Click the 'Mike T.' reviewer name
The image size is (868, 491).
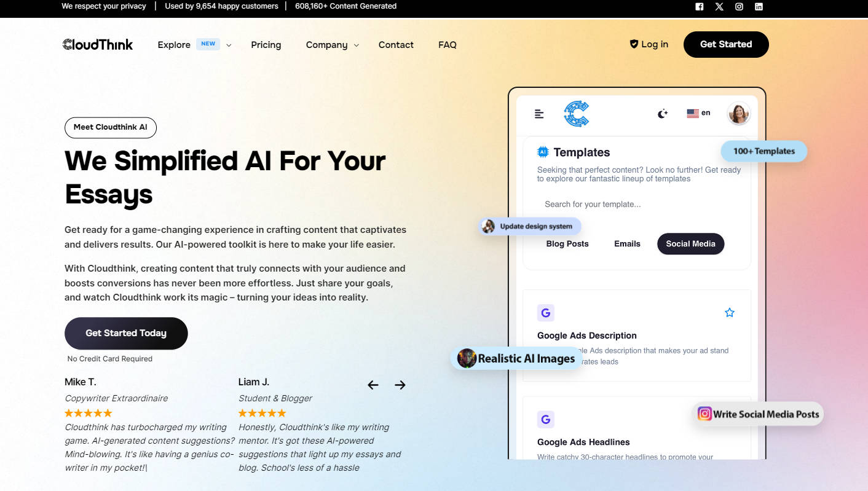(81, 382)
